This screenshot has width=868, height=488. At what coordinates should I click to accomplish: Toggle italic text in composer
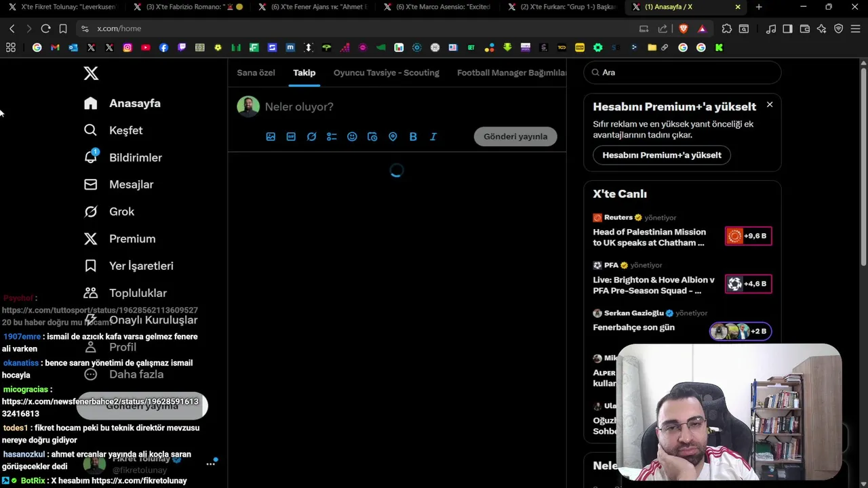tap(433, 136)
